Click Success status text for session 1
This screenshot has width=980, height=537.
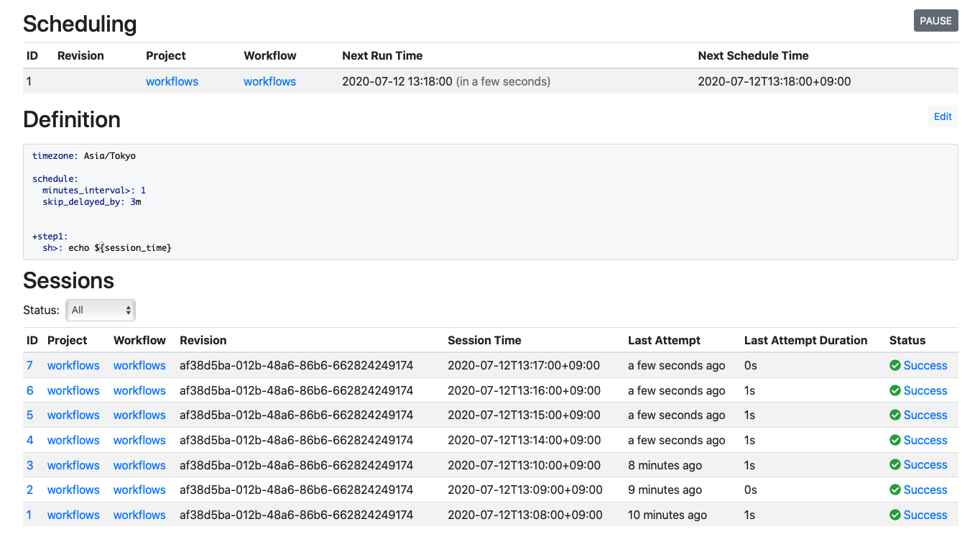[925, 515]
